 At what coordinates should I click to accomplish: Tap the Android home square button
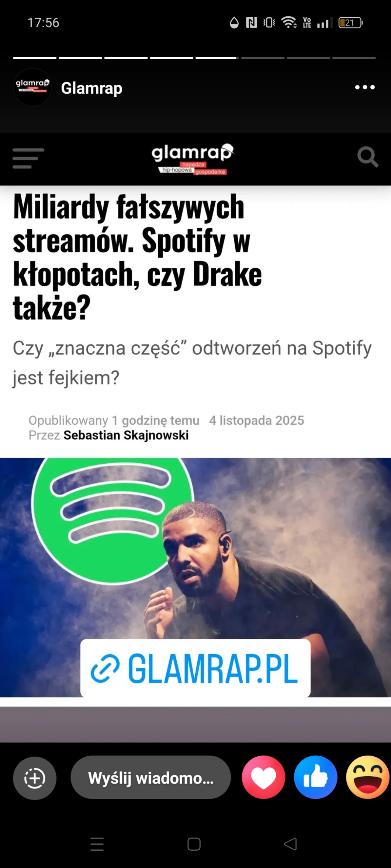194,844
